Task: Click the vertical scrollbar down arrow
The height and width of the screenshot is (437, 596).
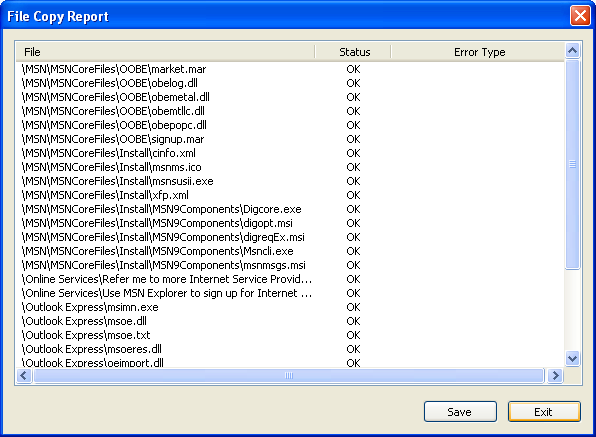Action: [x=572, y=358]
